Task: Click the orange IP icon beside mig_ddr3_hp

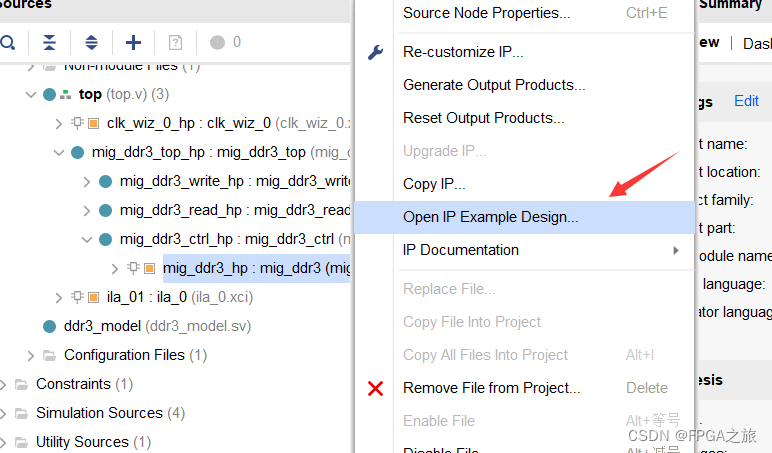Action: (x=150, y=268)
